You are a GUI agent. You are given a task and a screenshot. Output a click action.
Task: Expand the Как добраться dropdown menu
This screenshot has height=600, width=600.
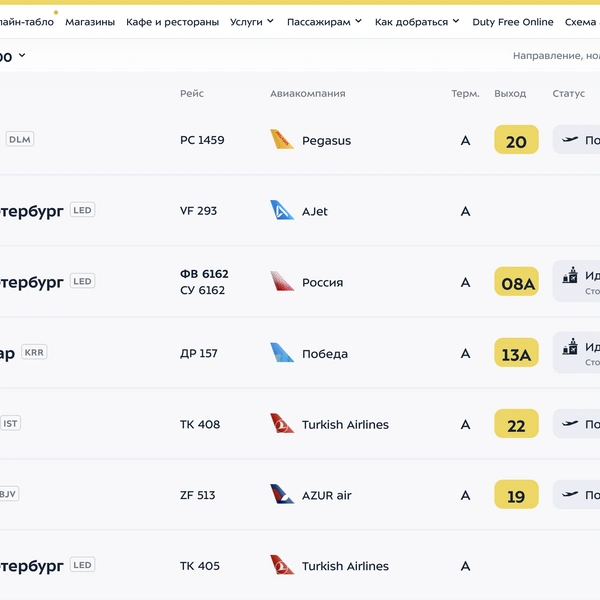(x=417, y=22)
